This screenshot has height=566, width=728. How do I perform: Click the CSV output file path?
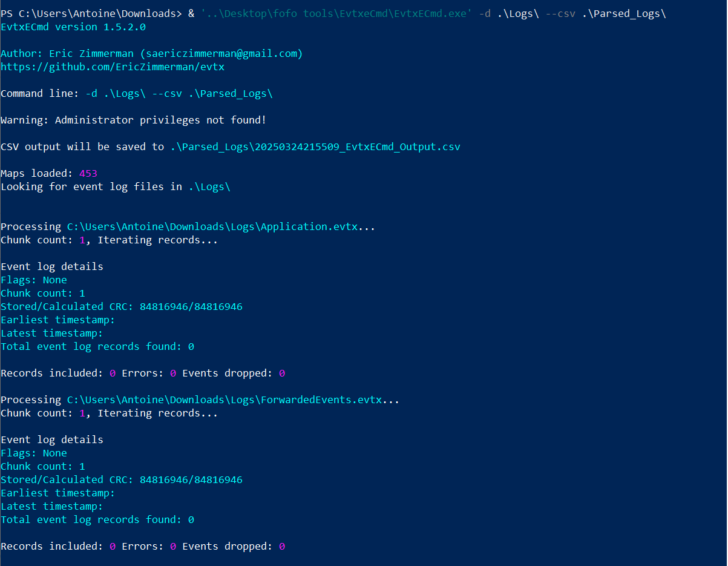pyautogui.click(x=315, y=147)
